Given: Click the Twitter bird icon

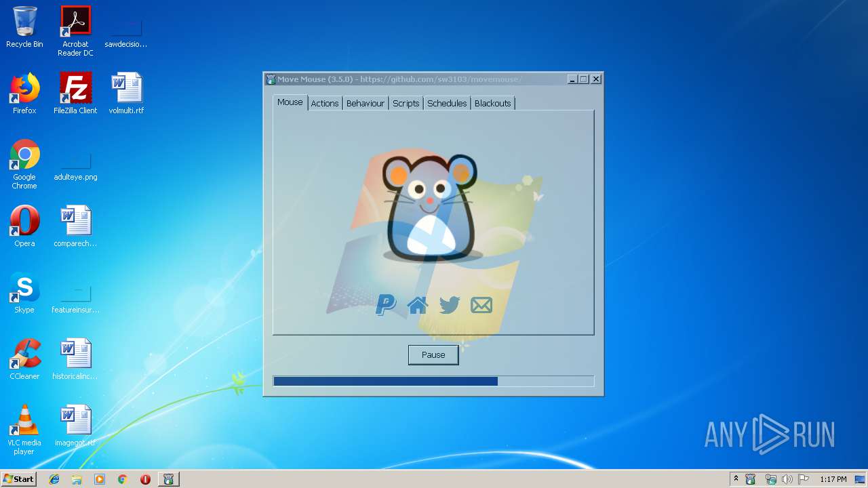Looking at the screenshot, I should (x=449, y=306).
